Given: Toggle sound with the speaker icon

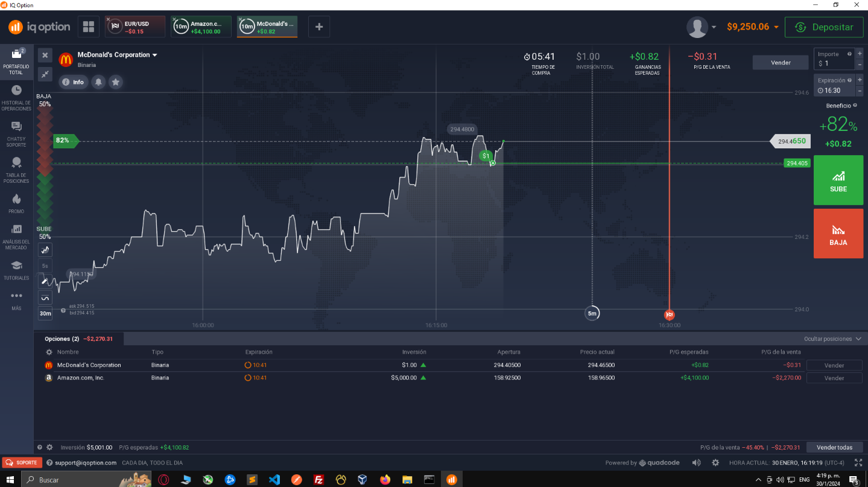Looking at the screenshot, I should (697, 463).
